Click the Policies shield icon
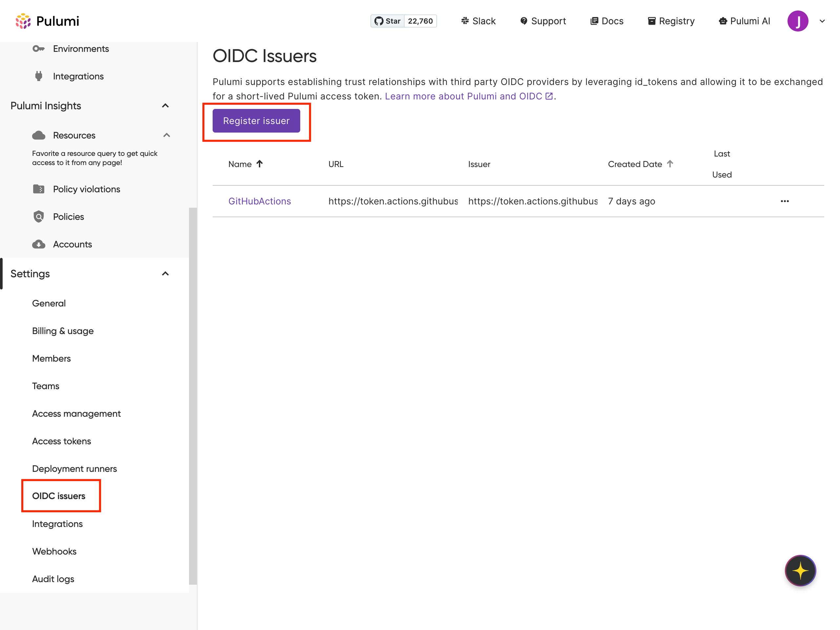The height and width of the screenshot is (630, 840). coord(38,217)
